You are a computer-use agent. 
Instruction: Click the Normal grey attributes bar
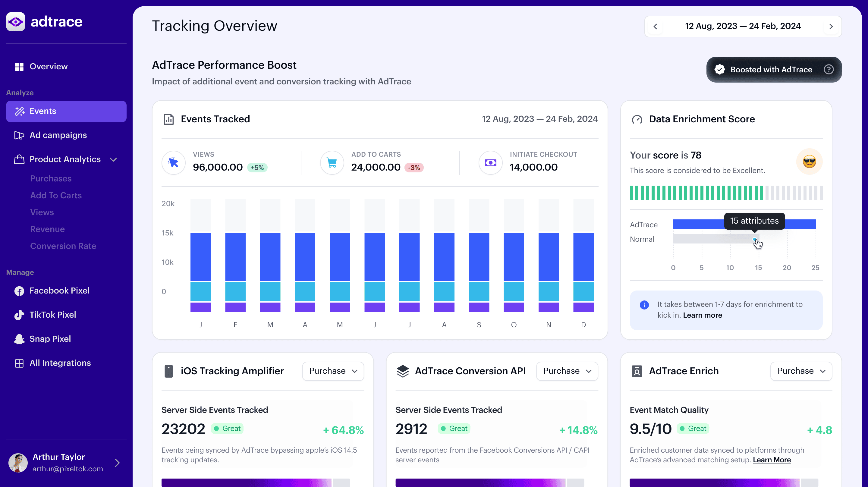click(716, 239)
